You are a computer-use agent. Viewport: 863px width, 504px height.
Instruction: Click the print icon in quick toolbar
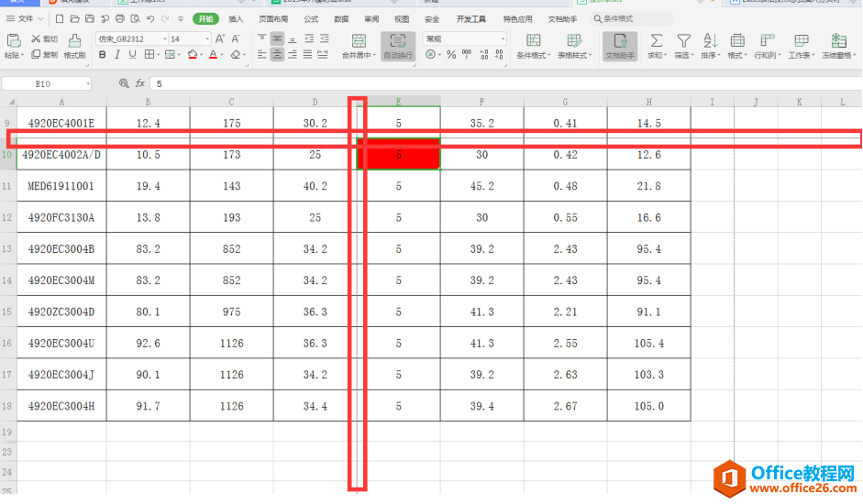[x=120, y=18]
